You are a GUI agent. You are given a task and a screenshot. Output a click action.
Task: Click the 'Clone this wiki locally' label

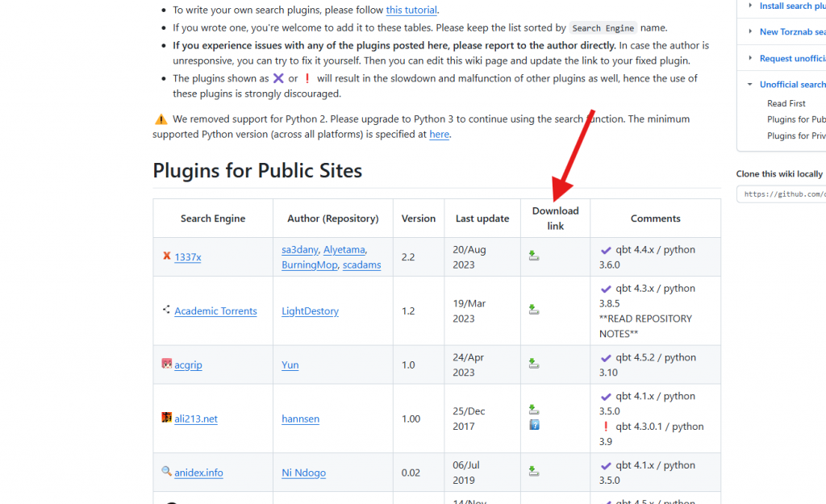[x=779, y=174]
